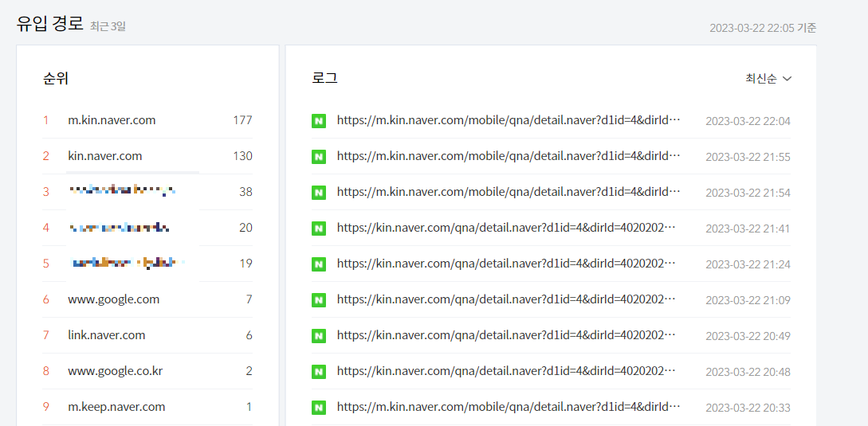Click the count 130 value
Image resolution: width=868 pixels, height=426 pixels.
tap(242, 156)
